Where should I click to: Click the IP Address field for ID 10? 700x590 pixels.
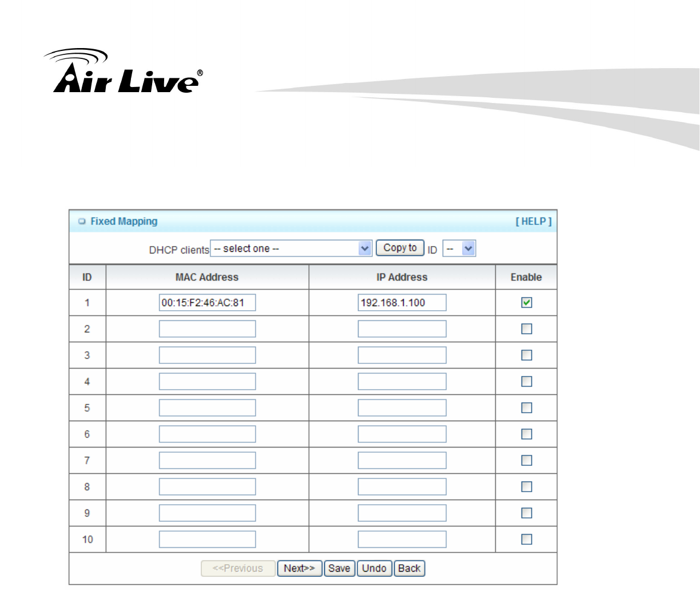click(x=402, y=540)
